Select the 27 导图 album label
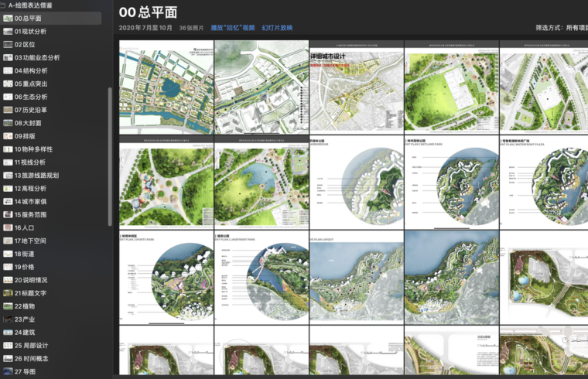 tap(25, 372)
